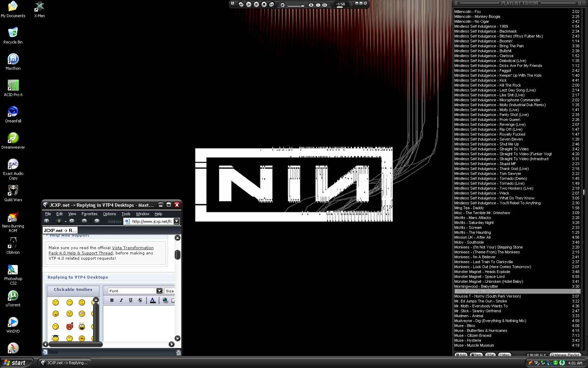Open Vista Transformation Pack support thread link
Image resolution: width=588 pixels, height=368 pixels.
[133, 248]
